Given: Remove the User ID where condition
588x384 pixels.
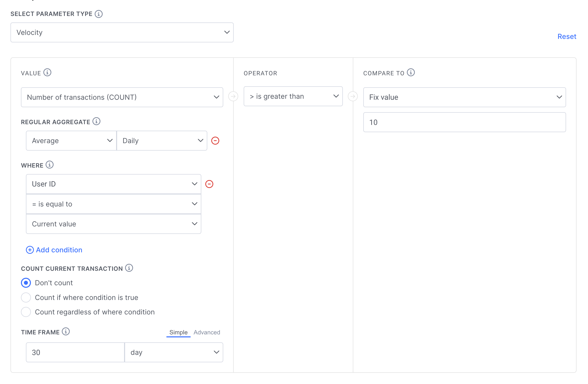Looking at the screenshot, I should pos(209,184).
